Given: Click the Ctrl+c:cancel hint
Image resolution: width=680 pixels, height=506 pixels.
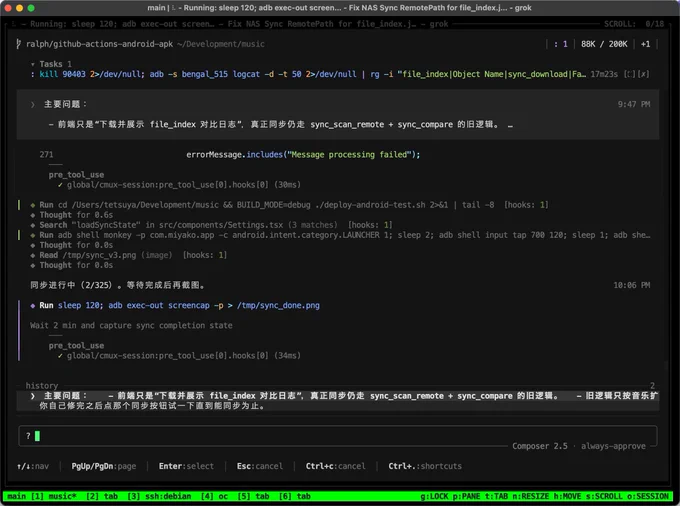Looking at the screenshot, I should coord(335,466).
